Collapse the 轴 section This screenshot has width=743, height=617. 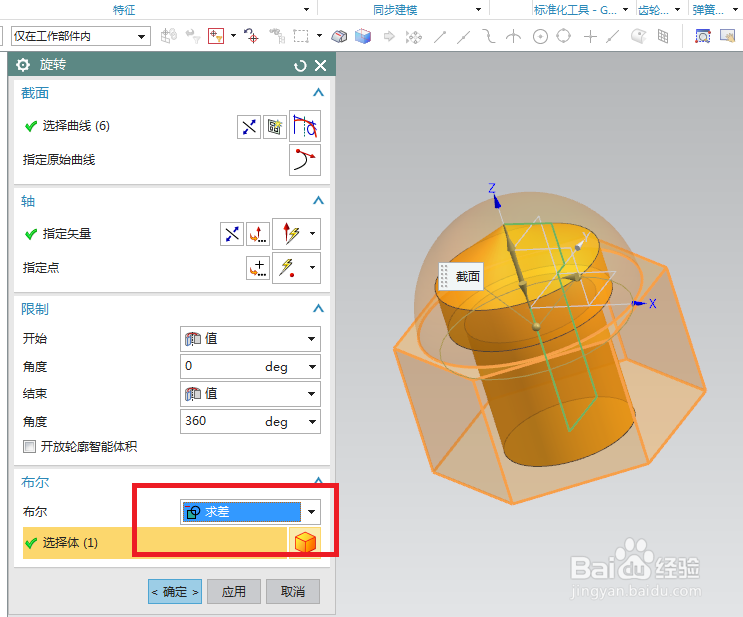click(x=318, y=201)
